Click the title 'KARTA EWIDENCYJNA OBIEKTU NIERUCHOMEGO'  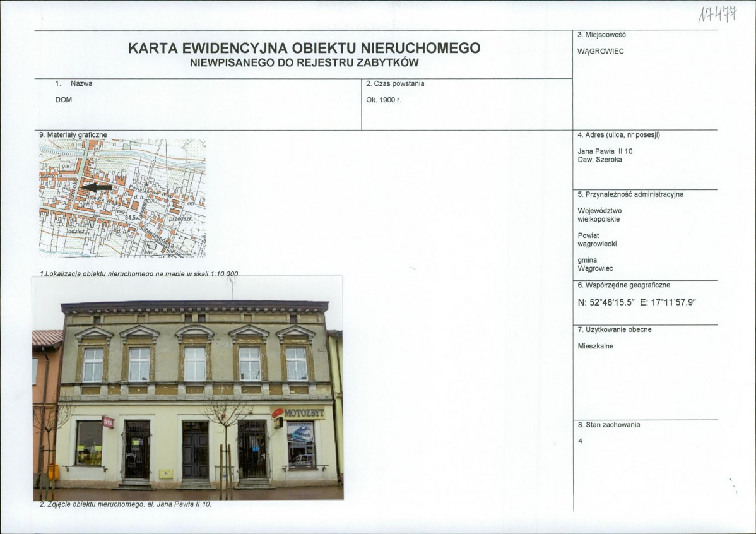304,48
